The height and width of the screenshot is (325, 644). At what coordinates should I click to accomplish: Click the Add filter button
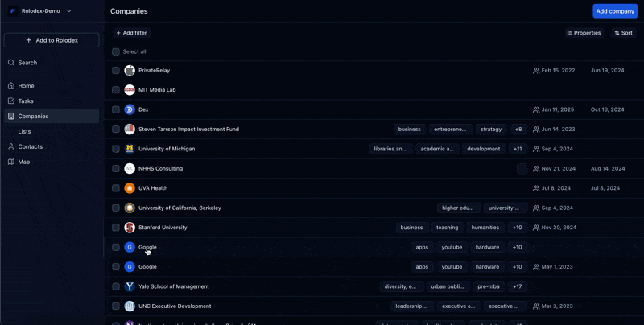tap(131, 33)
